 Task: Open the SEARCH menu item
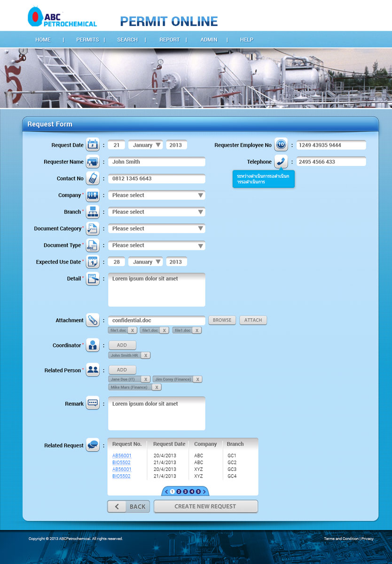[x=127, y=39]
